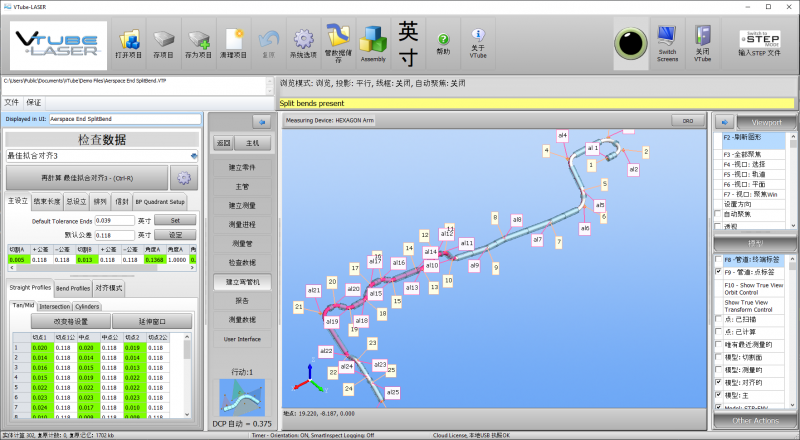
Task: Tick the 模型: 切割面 checkbox
Action: click(718, 357)
